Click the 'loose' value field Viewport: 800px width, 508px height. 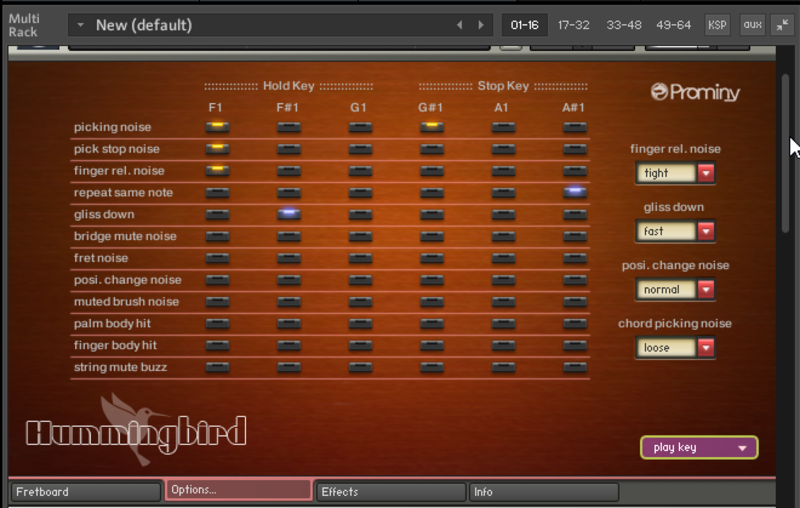pyautogui.click(x=666, y=347)
